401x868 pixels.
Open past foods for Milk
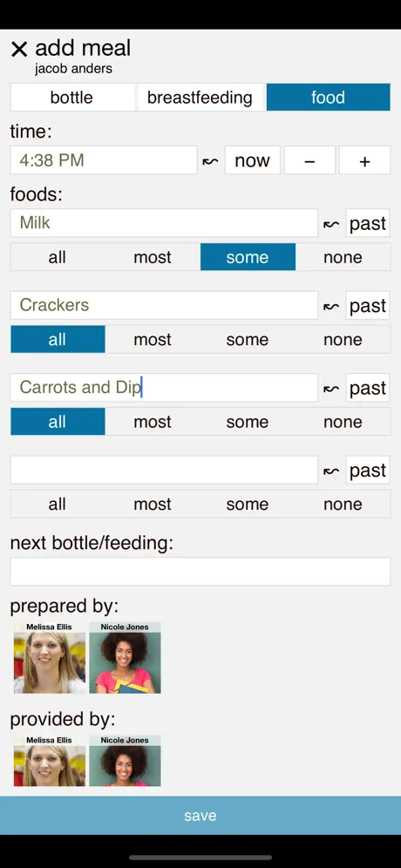pos(368,223)
